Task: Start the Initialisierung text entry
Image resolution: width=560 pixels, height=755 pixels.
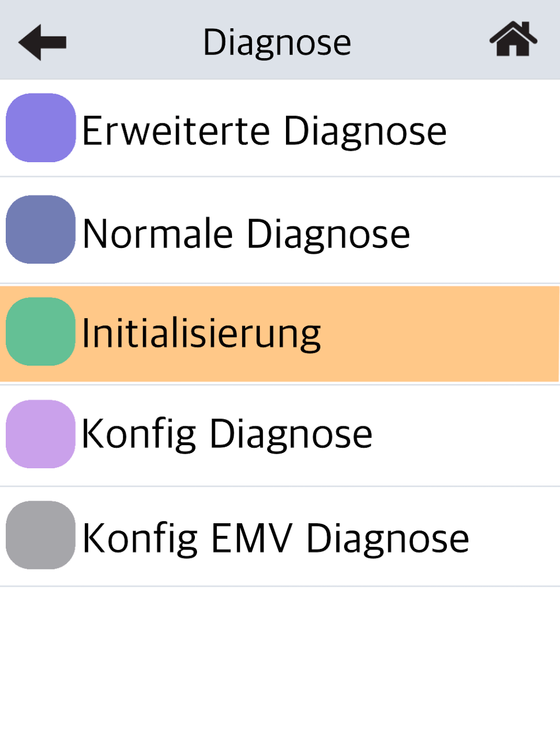Action: tap(201, 334)
